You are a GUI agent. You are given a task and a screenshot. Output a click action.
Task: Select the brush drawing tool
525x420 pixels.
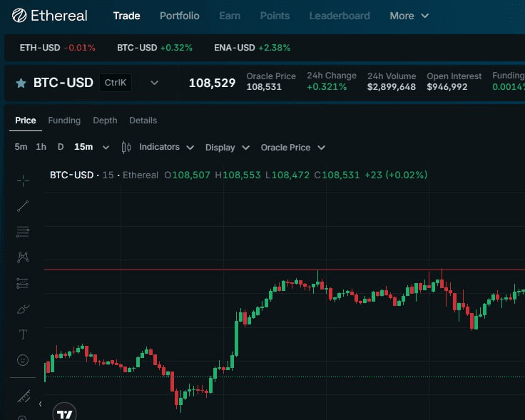(23, 309)
